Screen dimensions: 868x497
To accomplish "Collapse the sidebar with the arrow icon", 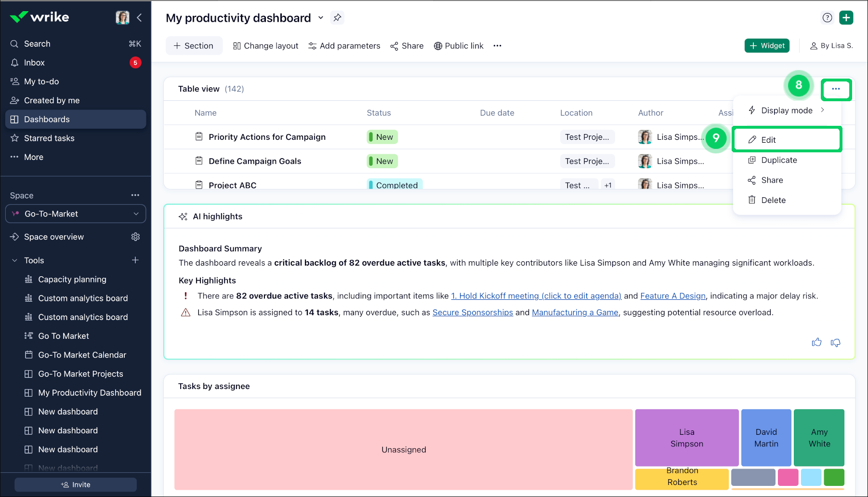I will click(139, 18).
